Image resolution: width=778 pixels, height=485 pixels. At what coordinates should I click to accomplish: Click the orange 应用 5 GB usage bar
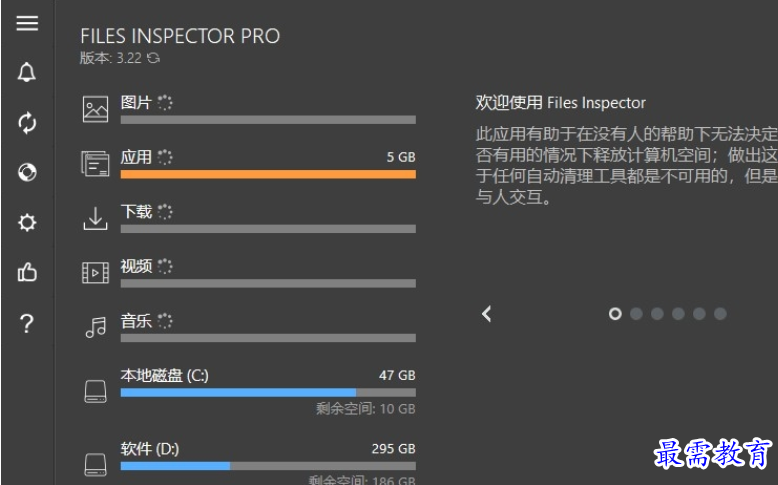point(268,174)
